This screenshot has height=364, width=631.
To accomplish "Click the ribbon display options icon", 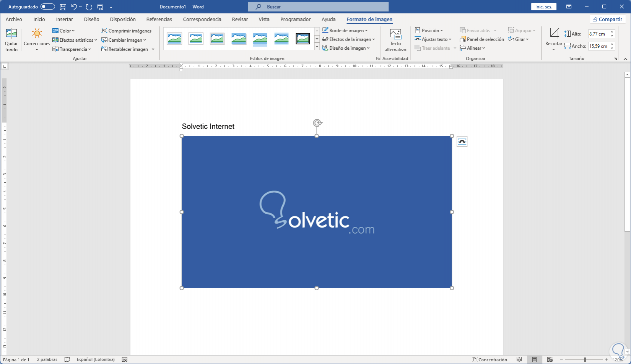I will tap(569, 7).
